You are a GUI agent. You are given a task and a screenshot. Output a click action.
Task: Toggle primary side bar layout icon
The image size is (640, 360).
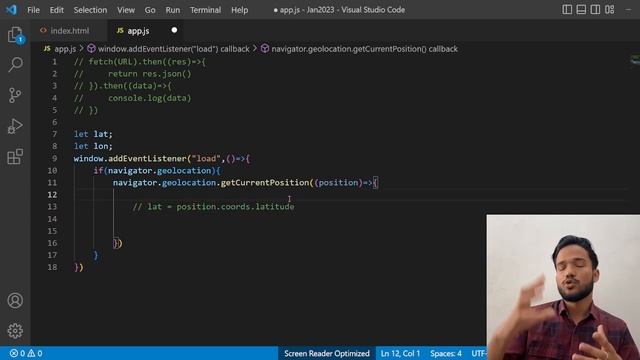coord(567,9)
